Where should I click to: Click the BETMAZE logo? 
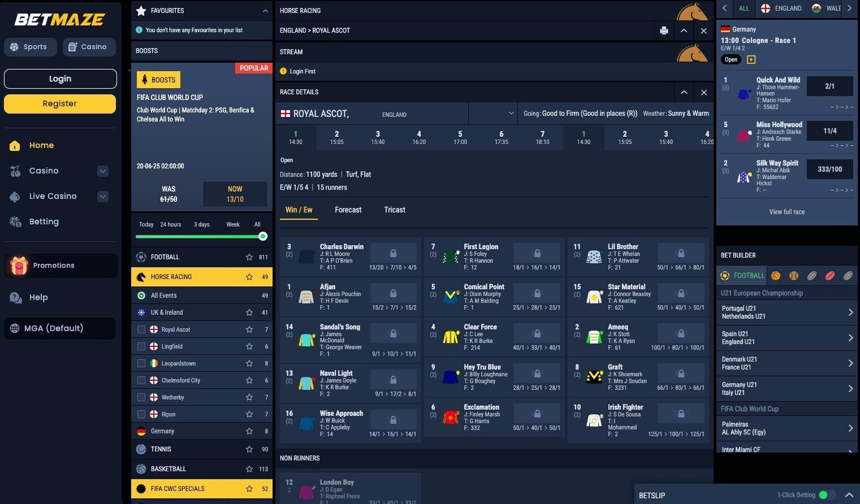(59, 20)
